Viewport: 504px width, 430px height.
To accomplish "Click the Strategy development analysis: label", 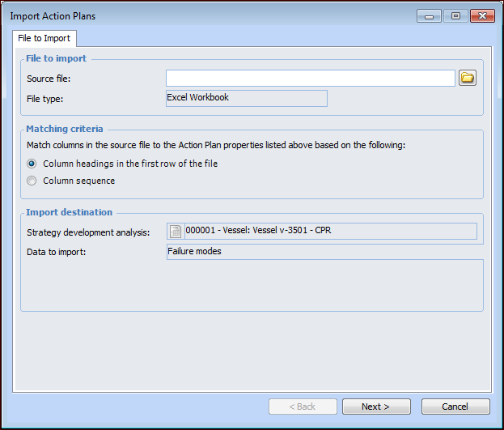I will click(88, 232).
